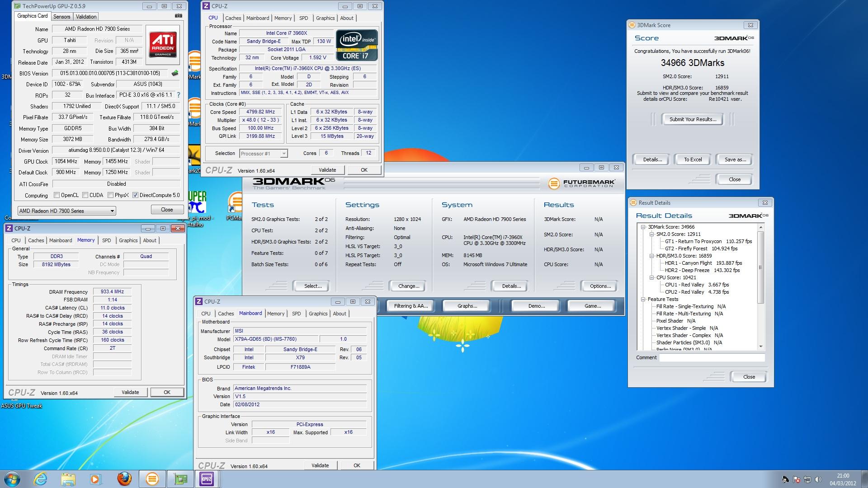This screenshot has width=868, height=488.
Task: Click the 3DMark Score window title icon
Action: (x=632, y=25)
